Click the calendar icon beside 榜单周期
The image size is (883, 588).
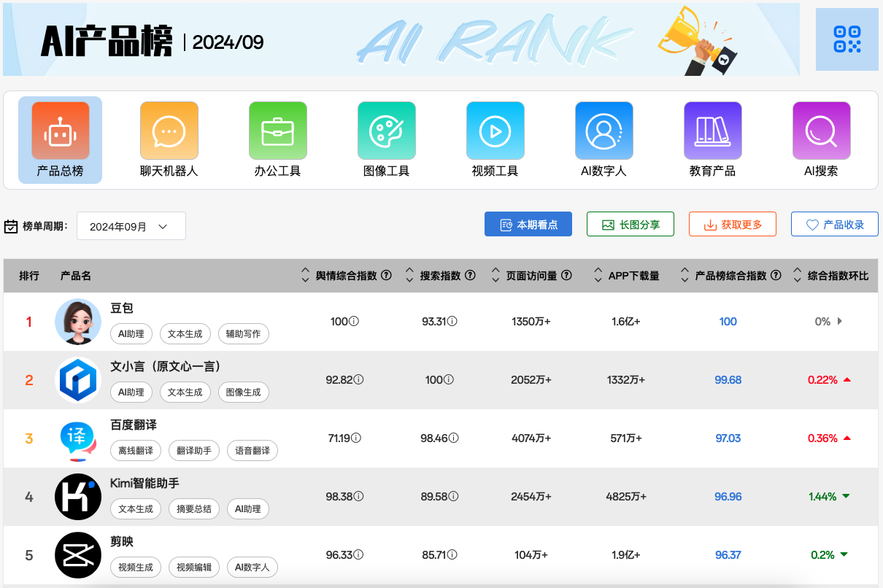click(11, 226)
